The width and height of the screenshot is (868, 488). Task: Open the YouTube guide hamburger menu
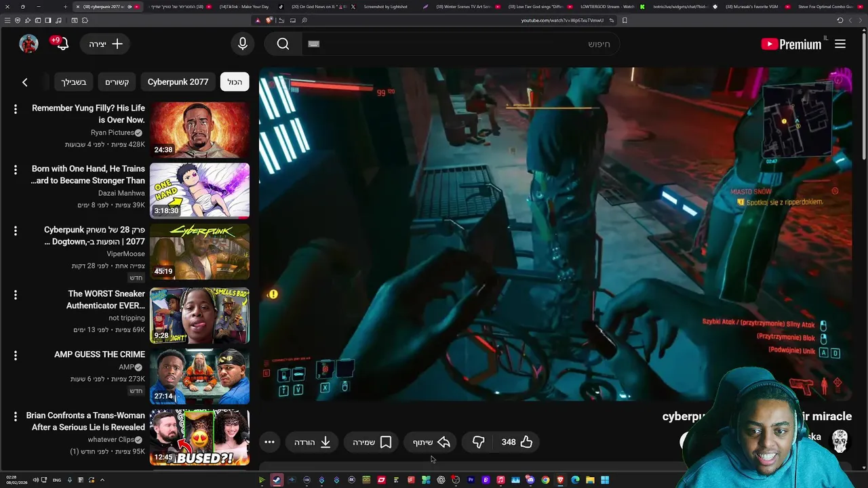(840, 44)
